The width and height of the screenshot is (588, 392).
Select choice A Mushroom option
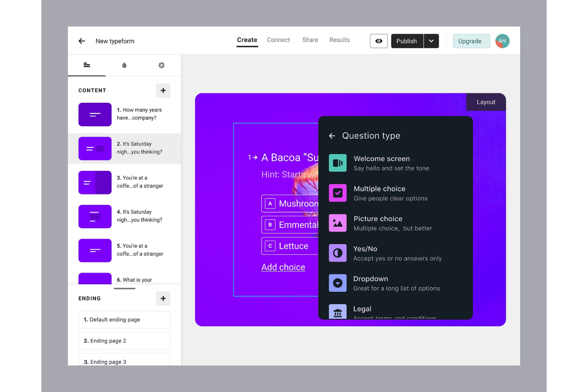(x=290, y=204)
